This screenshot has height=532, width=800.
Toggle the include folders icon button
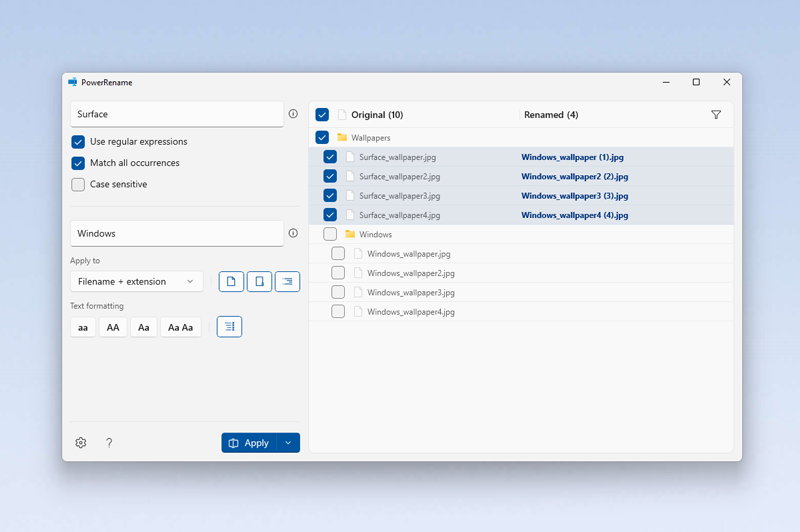(259, 282)
